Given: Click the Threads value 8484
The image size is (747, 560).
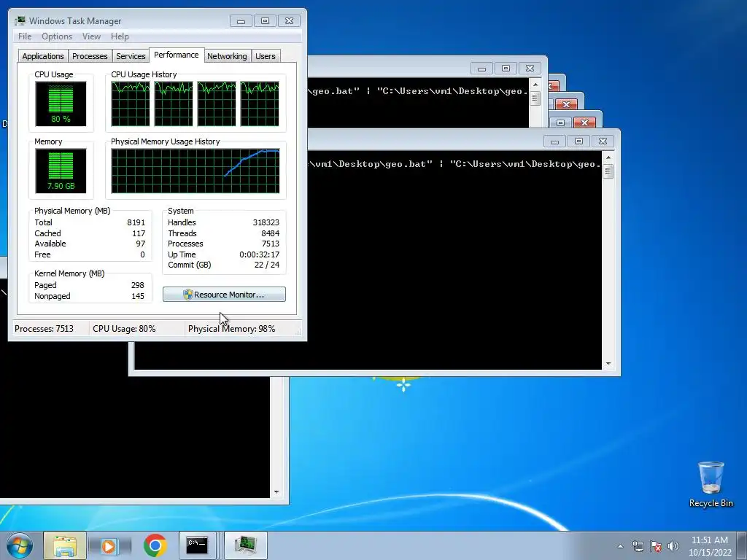Looking at the screenshot, I should click(x=270, y=233).
